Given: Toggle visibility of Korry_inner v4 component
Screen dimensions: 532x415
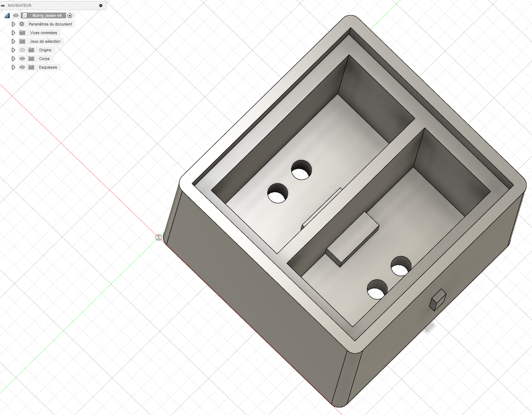Looking at the screenshot, I should tap(16, 15).
